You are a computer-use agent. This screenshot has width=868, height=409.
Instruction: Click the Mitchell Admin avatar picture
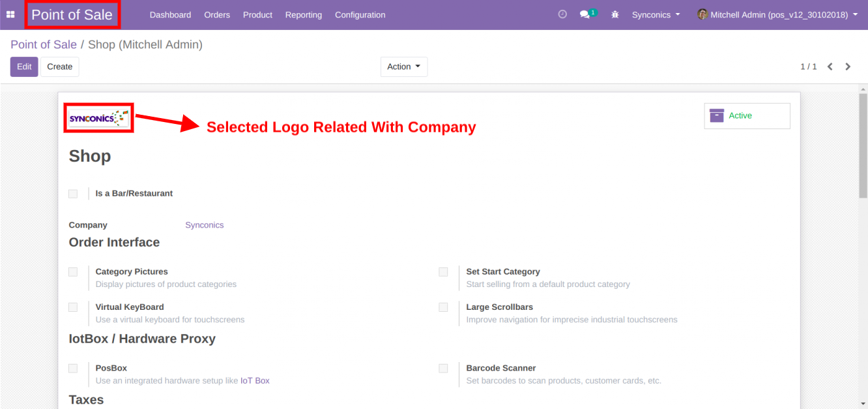(702, 14)
